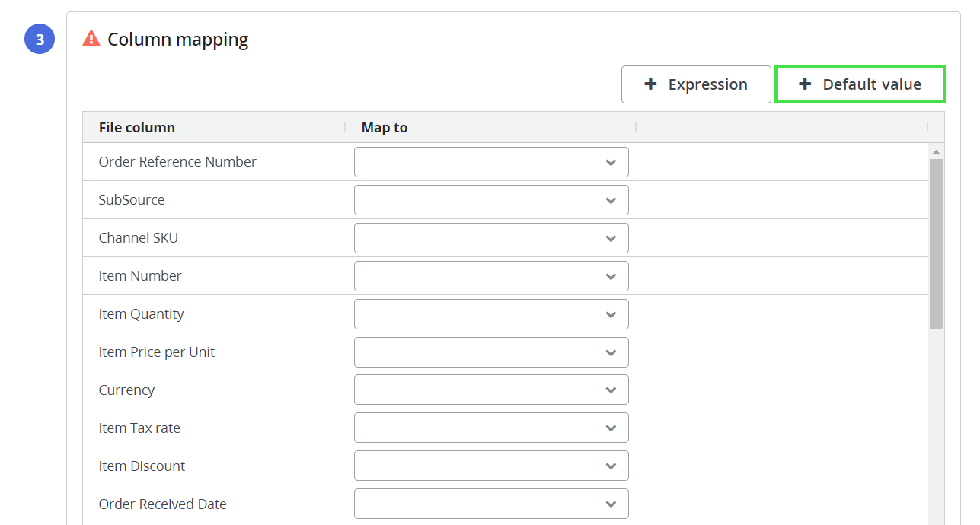
Task: Open the Channel SKU mapping dropdown
Action: (491, 238)
